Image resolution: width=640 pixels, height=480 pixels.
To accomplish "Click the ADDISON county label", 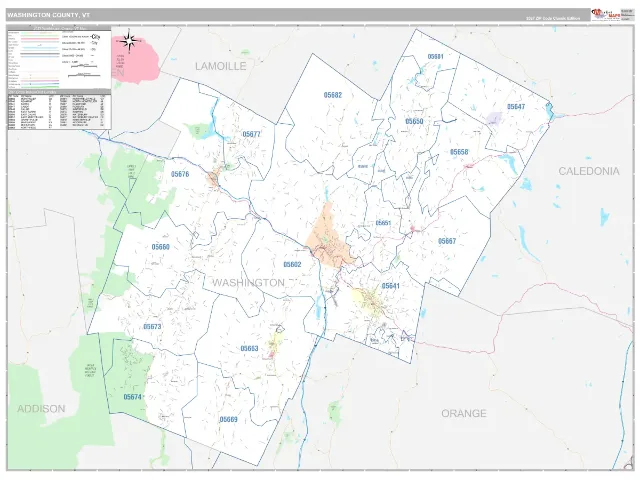I will tap(41, 409).
